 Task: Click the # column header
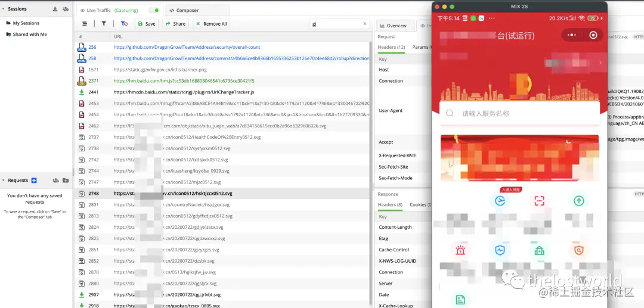point(80,36)
